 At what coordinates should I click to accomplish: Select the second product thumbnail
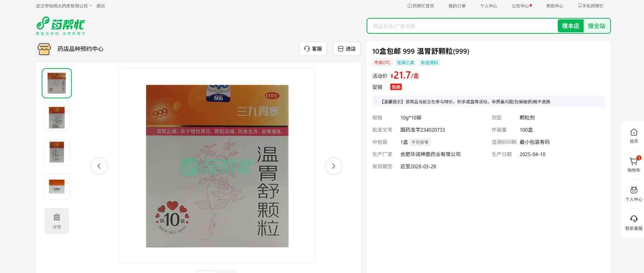[57, 118]
